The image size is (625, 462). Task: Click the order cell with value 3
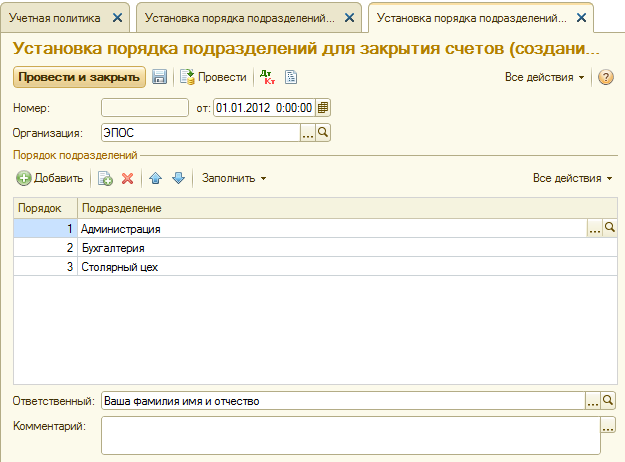pyautogui.click(x=45, y=267)
